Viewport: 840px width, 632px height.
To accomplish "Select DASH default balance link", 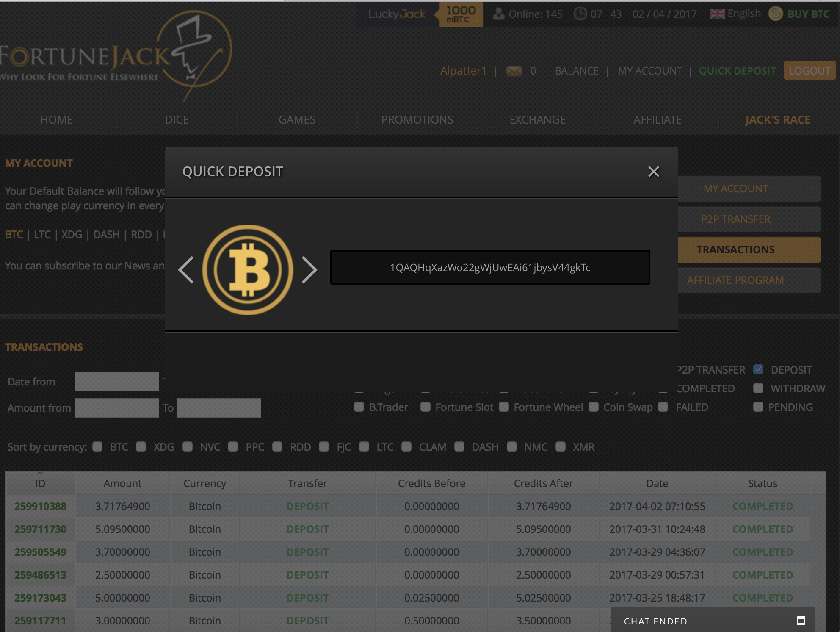I will click(106, 234).
